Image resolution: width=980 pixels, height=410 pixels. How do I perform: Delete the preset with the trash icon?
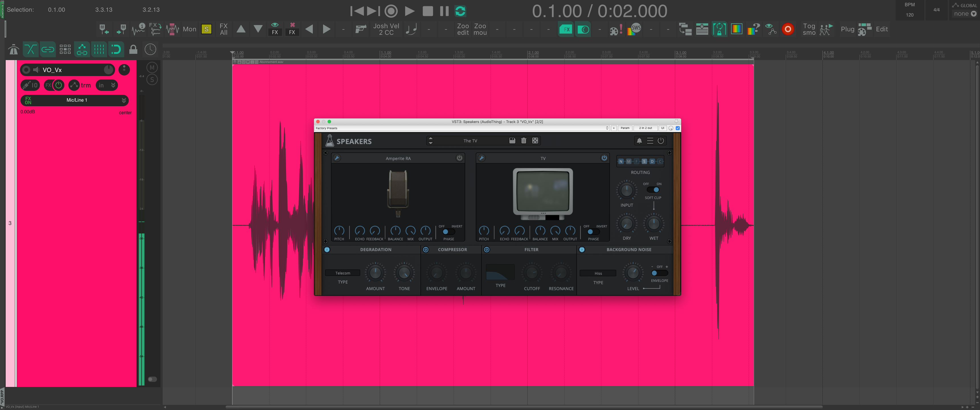pyautogui.click(x=524, y=141)
